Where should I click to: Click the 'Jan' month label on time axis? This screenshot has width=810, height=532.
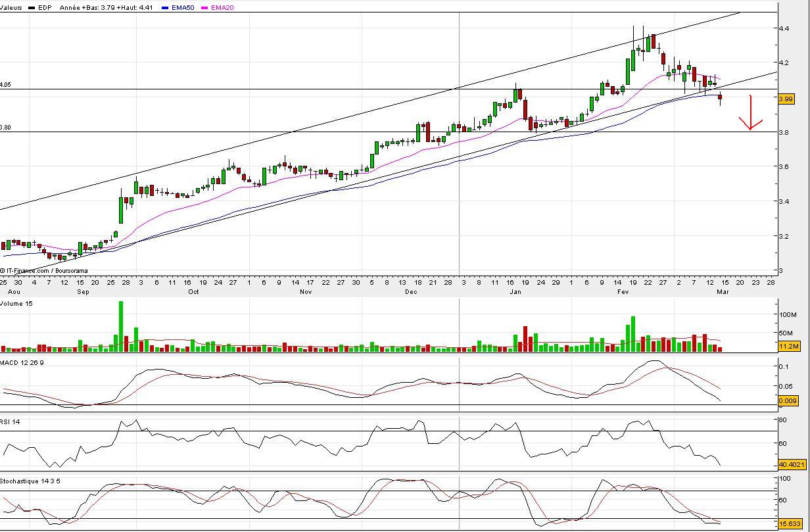[515, 291]
